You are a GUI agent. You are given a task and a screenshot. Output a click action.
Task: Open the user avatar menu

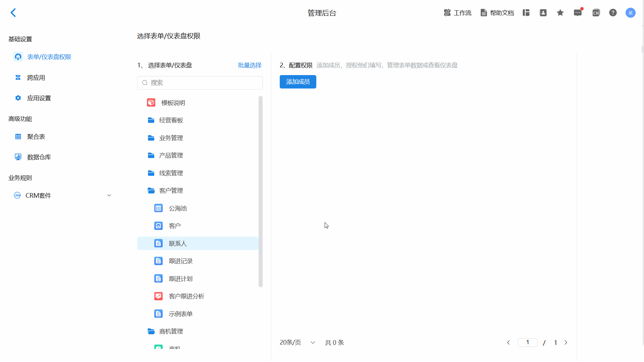pos(630,13)
